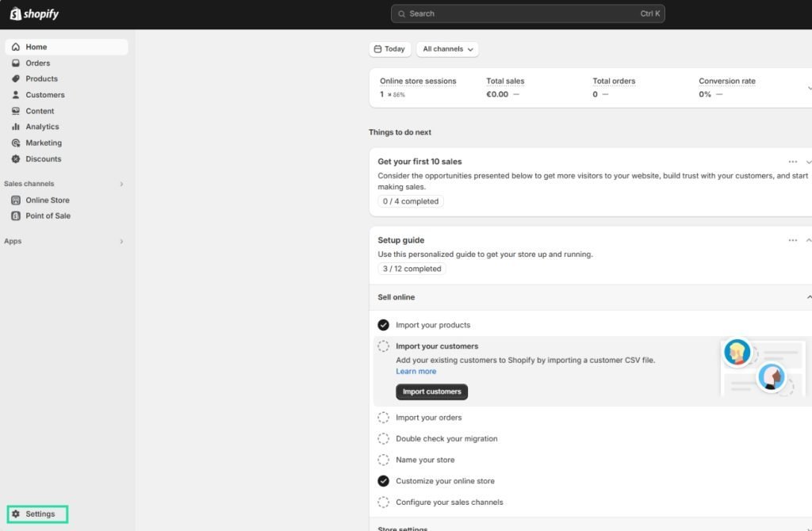Click the Things to do next heading
Viewport: 812px width, 531px height.
coord(400,132)
